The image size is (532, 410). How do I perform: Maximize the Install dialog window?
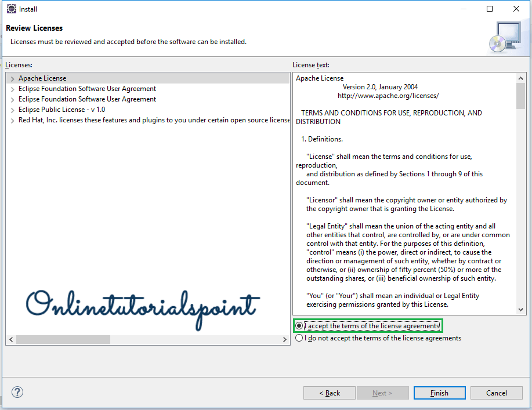[x=490, y=9]
